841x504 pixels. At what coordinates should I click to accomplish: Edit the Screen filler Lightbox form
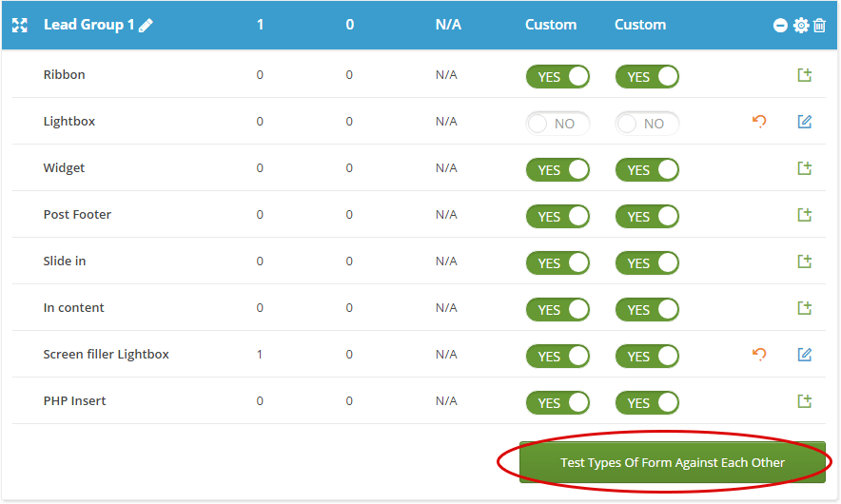(x=804, y=355)
